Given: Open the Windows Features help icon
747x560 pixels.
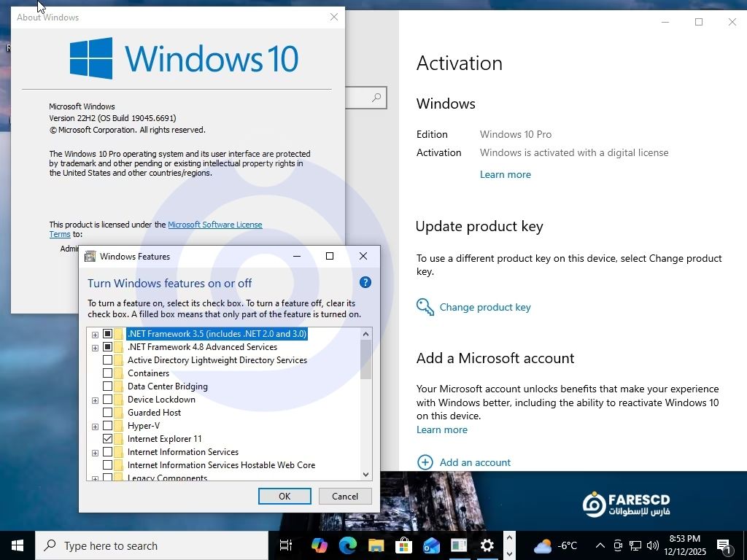Looking at the screenshot, I should (365, 283).
